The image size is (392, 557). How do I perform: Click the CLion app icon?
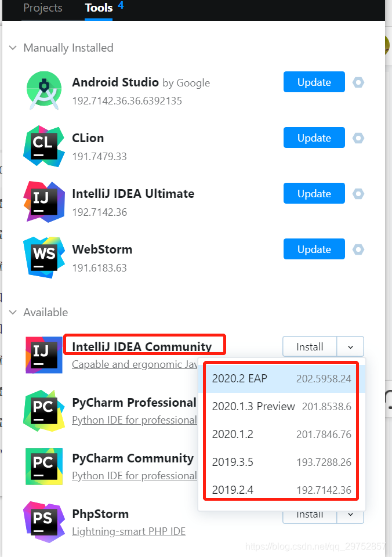tap(44, 146)
